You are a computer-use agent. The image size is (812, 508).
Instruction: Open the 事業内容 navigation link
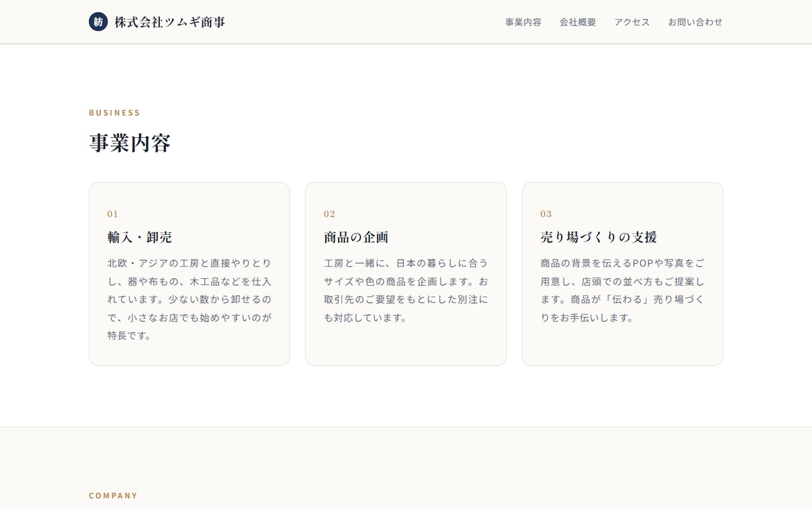(x=523, y=22)
